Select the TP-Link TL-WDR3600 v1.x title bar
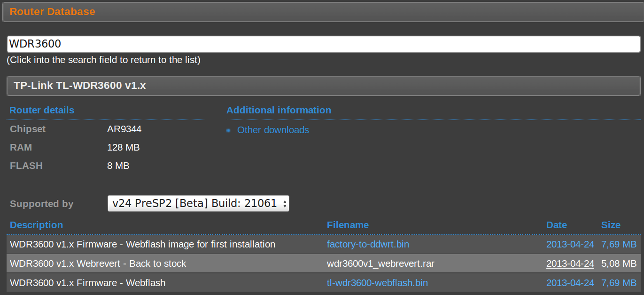644x295 pixels. (x=324, y=86)
